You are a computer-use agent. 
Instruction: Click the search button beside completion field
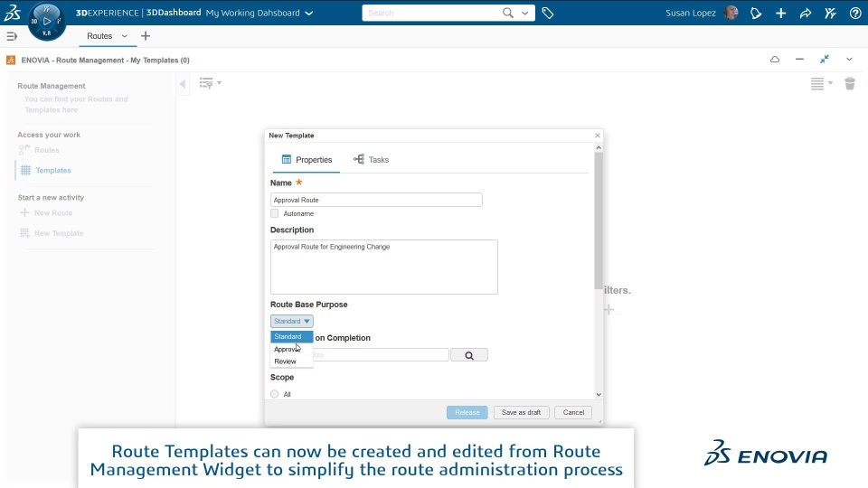pos(469,355)
